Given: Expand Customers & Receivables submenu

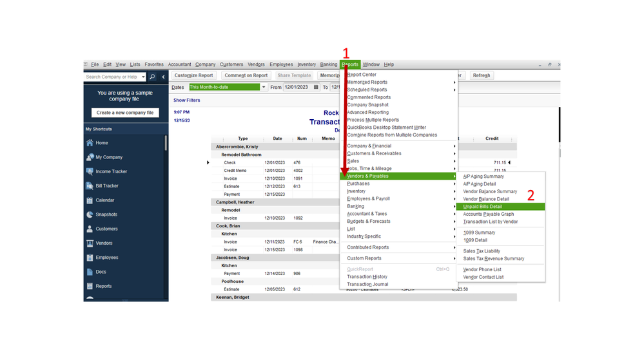Looking at the screenshot, I should 399,153.
